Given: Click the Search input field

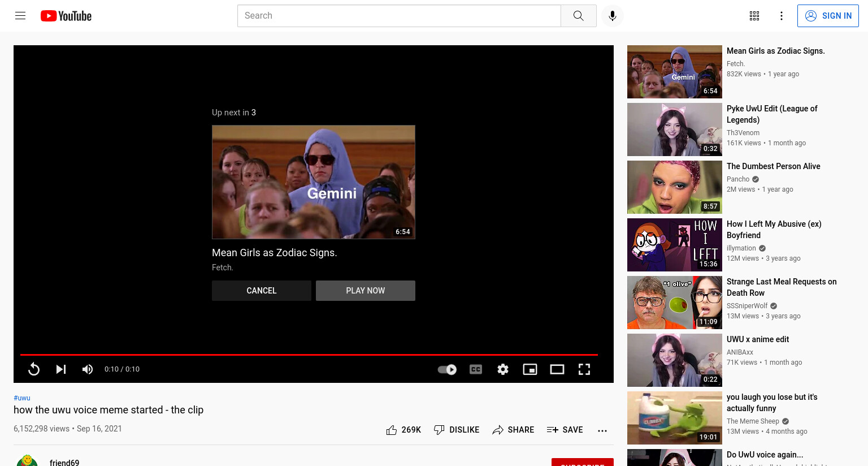Looking at the screenshot, I should point(399,16).
